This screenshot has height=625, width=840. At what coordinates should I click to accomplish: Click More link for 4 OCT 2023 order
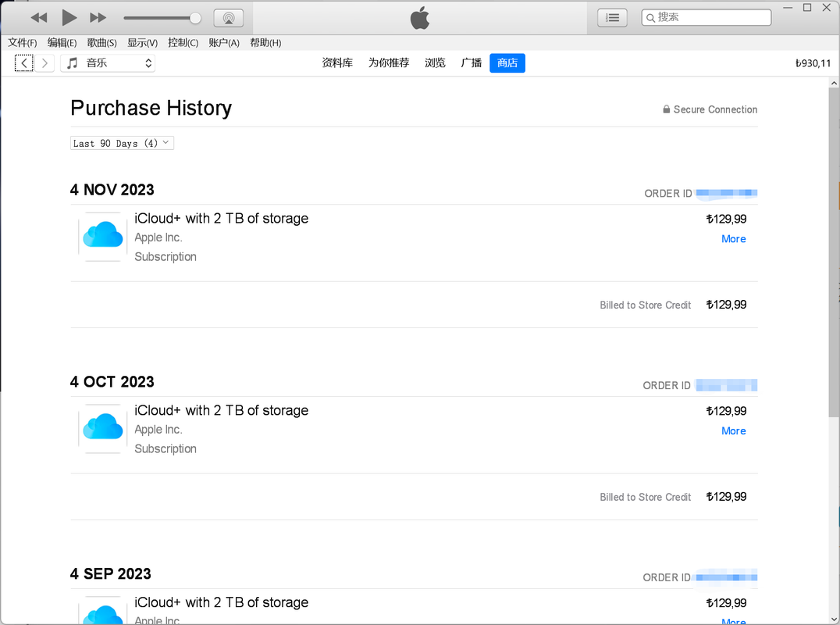click(733, 431)
